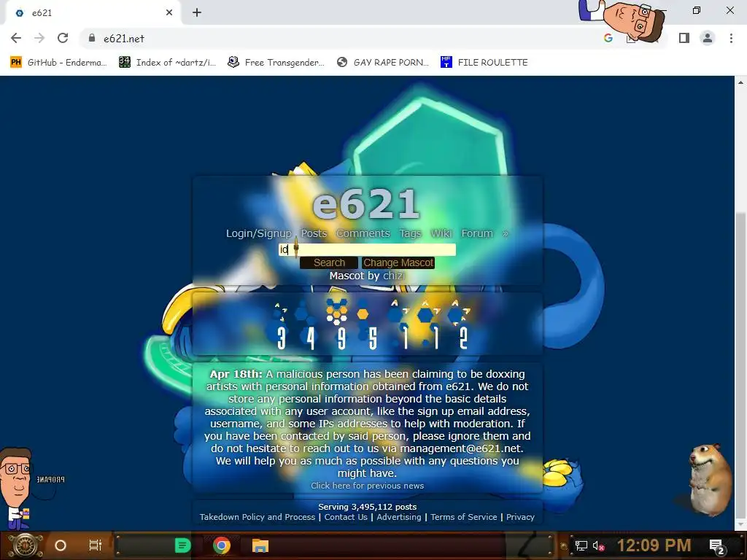Close the e621 browser tab
Viewport: 747px width, 560px height.
[x=169, y=12]
